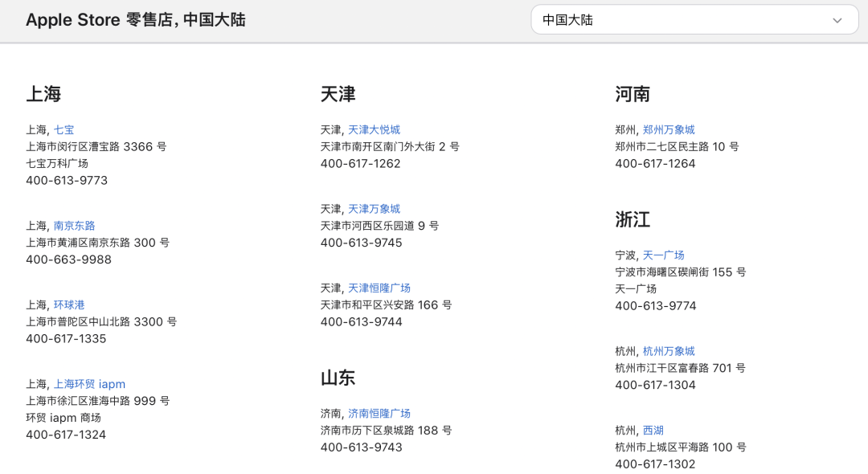Click address 上海市闵行区漕宝路 3366 号
The width and height of the screenshot is (868, 474).
96,146
